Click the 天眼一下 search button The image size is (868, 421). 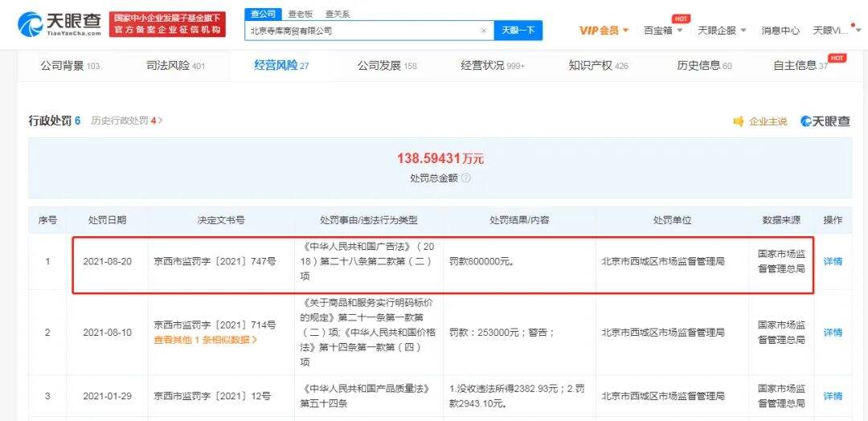(x=518, y=31)
